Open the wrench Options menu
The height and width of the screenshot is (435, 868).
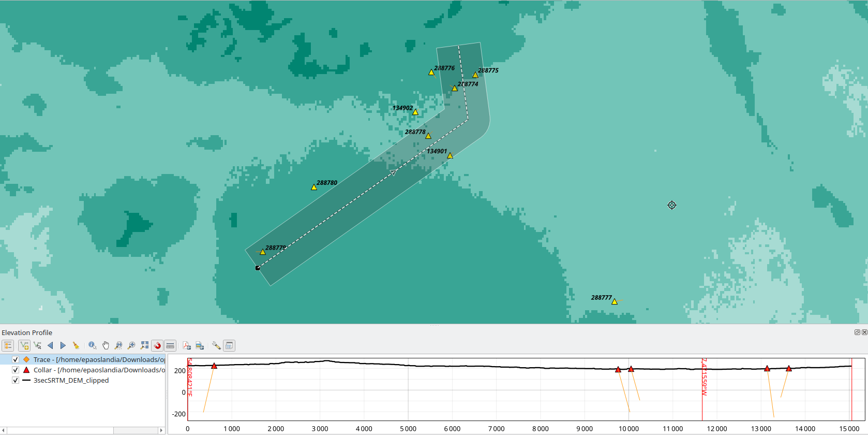(x=216, y=345)
